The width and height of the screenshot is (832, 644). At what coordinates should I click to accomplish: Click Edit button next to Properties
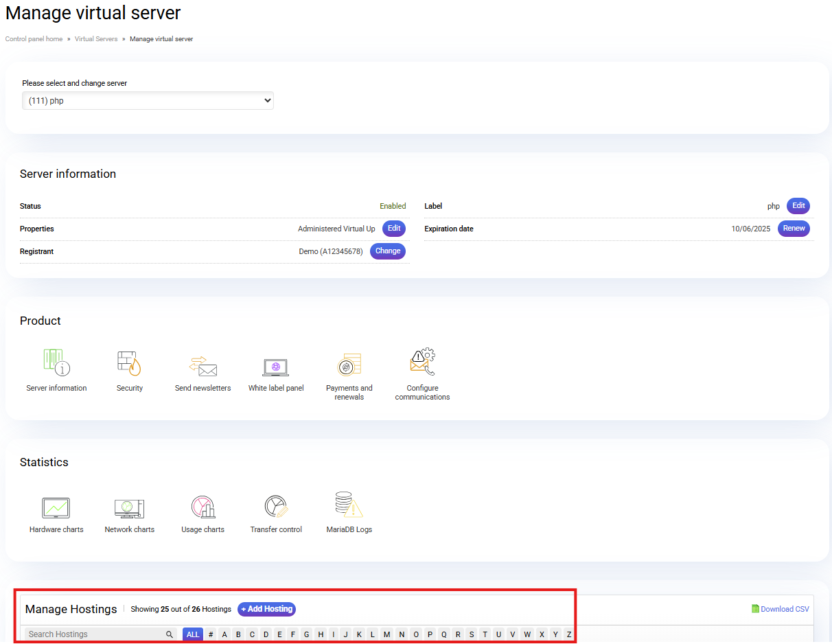[394, 229]
